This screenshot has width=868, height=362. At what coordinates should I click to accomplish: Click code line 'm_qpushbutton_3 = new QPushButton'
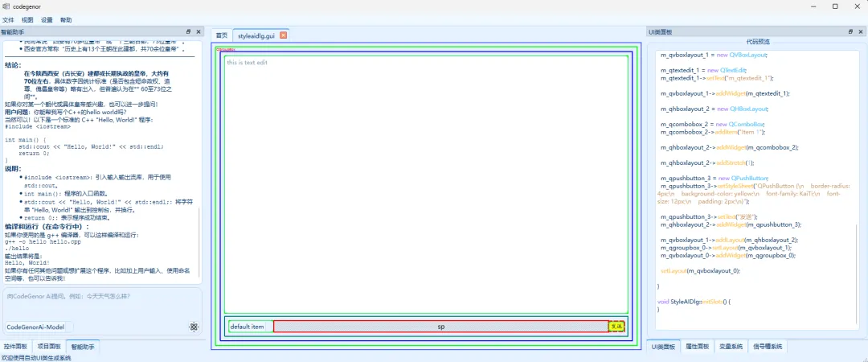click(x=714, y=179)
